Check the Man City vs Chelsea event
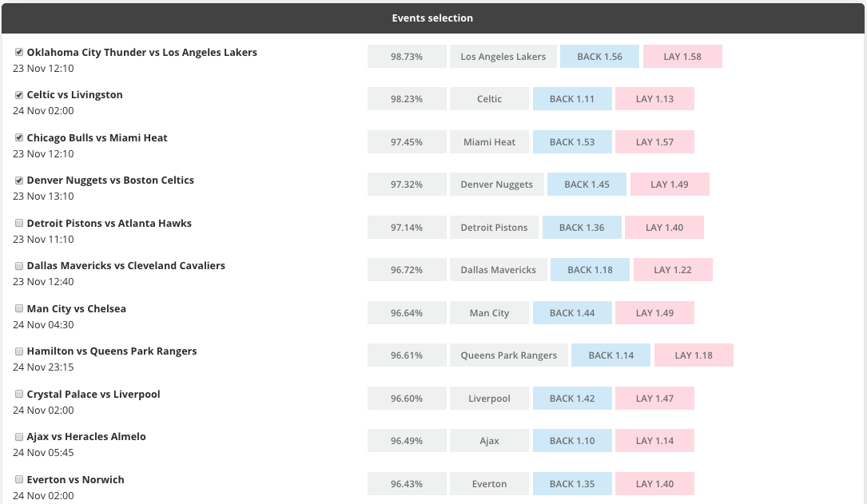Image resolution: width=867 pixels, height=504 pixels. [x=19, y=309]
